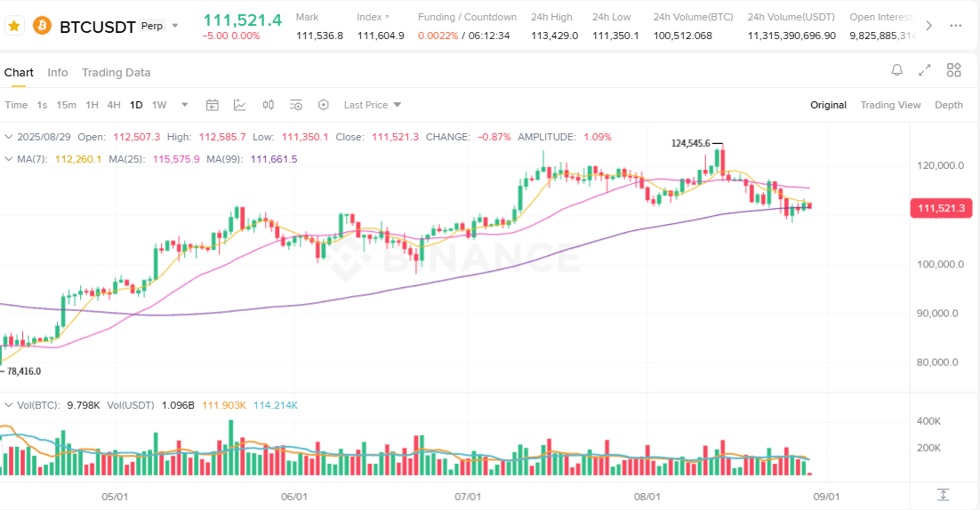Click the AMPLITUDE 1.09% value

(598, 137)
